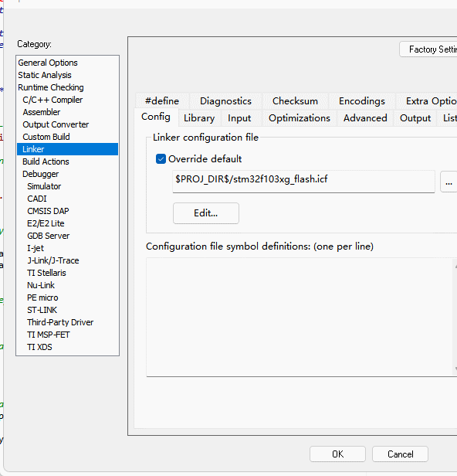This screenshot has height=476, width=457.
Task: Select J-Link/J-Trace entry
Action: 67,260
